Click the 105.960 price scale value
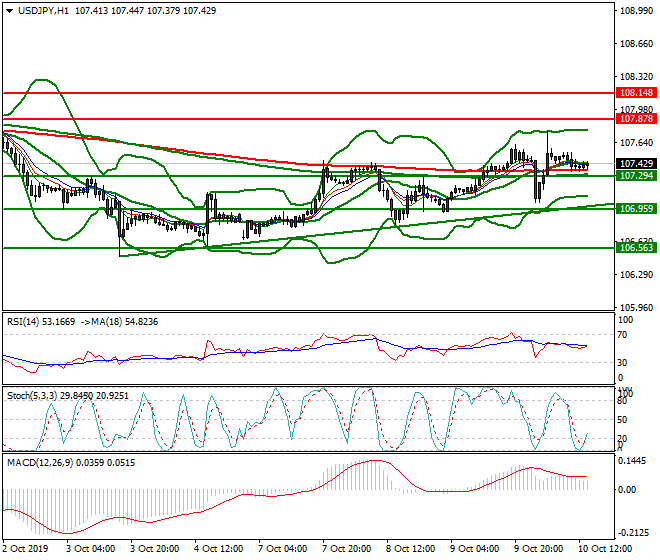The height and width of the screenshot is (560, 660). (636, 308)
